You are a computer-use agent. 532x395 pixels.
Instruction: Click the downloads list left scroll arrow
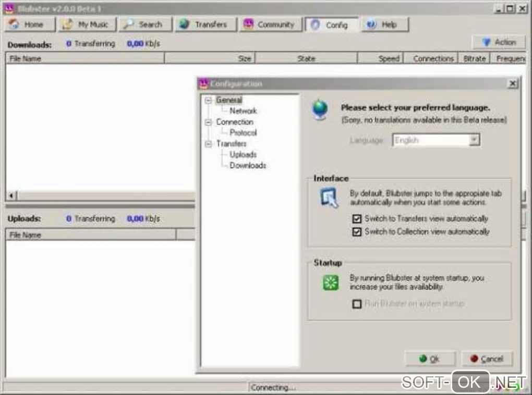pos(11,195)
